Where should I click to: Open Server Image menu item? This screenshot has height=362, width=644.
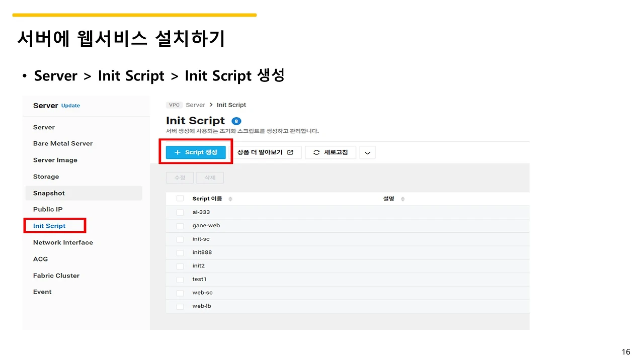(55, 160)
